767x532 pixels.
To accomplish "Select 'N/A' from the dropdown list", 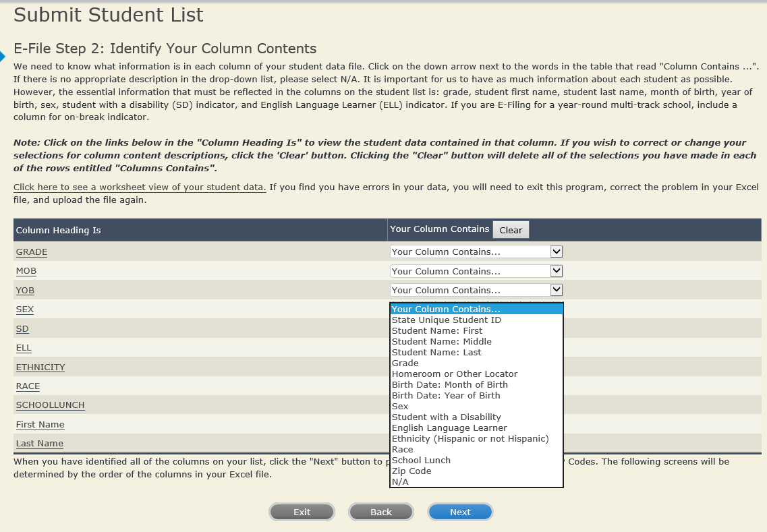I will pyautogui.click(x=400, y=482).
